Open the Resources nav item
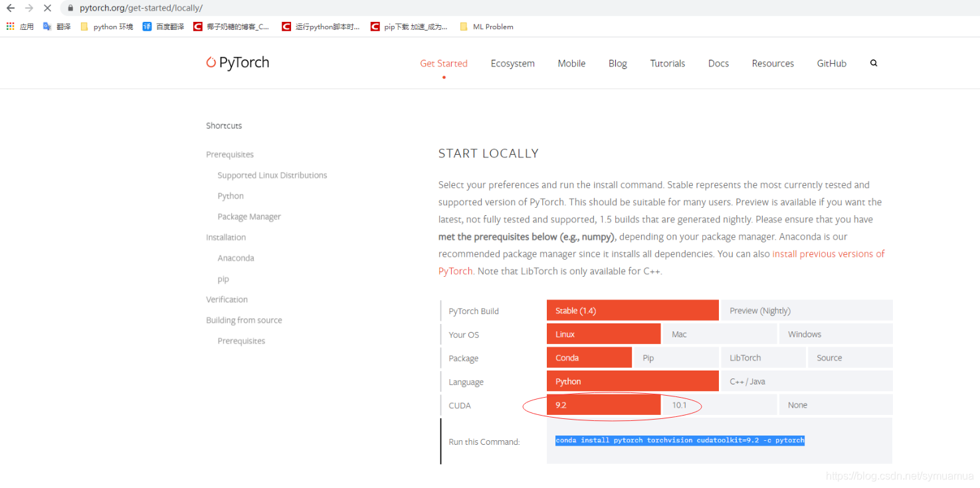The height and width of the screenshot is (488, 980). 773,63
